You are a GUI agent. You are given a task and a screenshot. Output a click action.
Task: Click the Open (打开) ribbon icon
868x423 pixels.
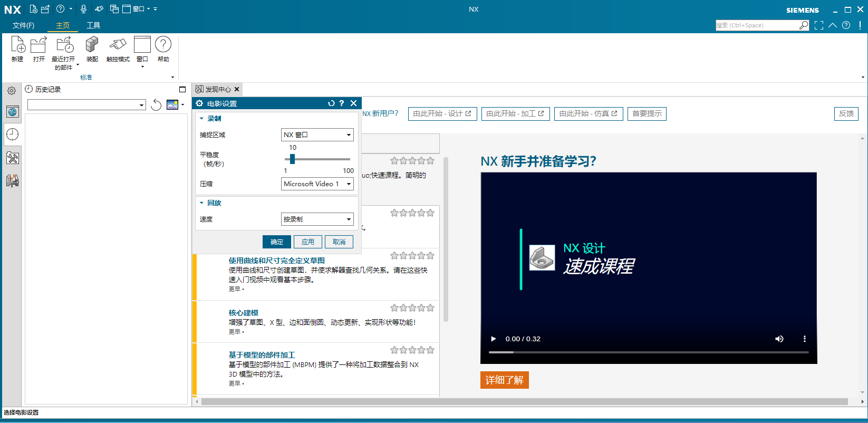click(x=39, y=49)
